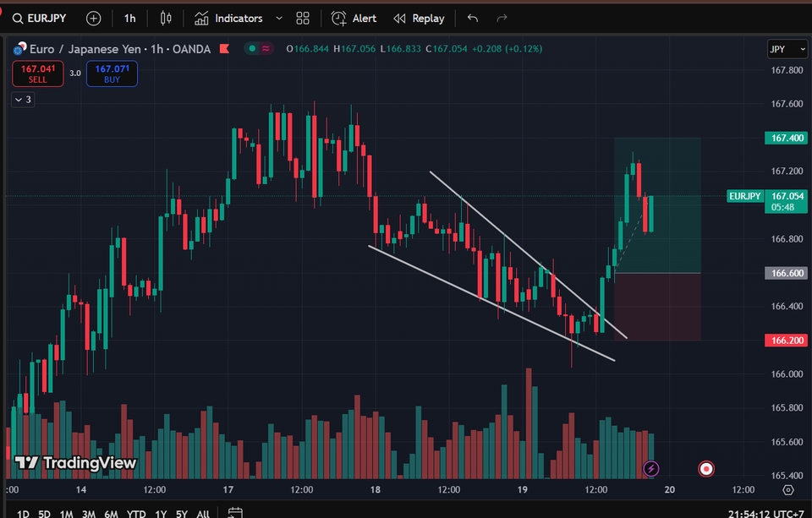Click the compare/add symbol plus icon
Viewport: 812px width, 518px height.
[x=92, y=18]
